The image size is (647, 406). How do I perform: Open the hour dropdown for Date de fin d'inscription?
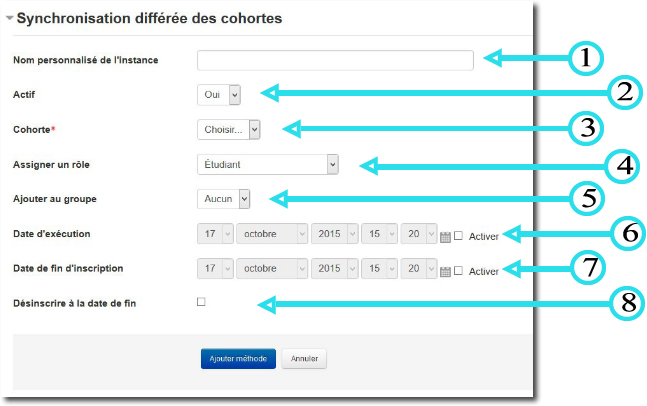pyautogui.click(x=379, y=270)
